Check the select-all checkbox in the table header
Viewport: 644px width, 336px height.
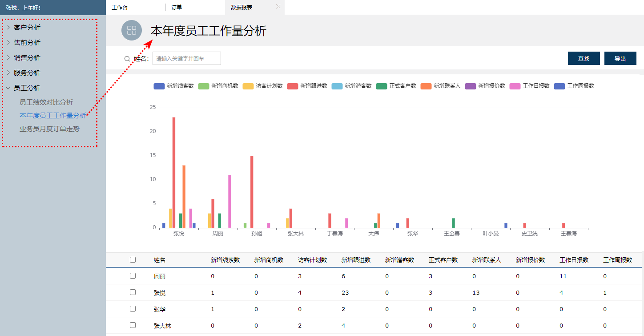[132, 259]
